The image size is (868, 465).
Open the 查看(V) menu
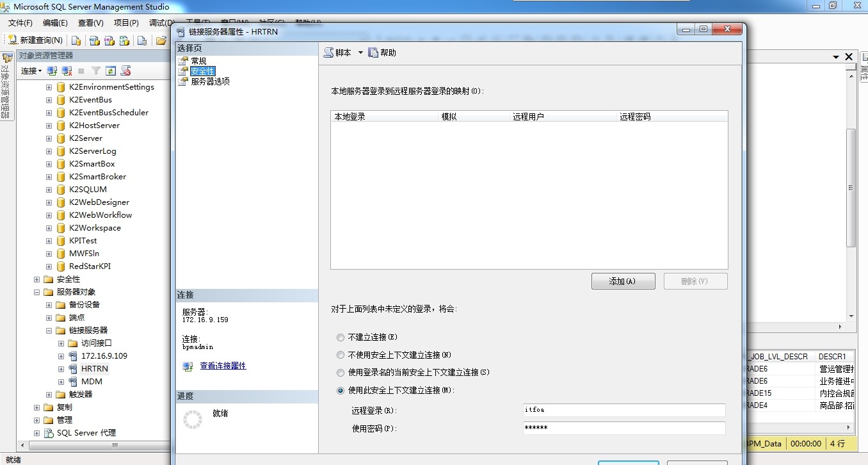[x=90, y=22]
